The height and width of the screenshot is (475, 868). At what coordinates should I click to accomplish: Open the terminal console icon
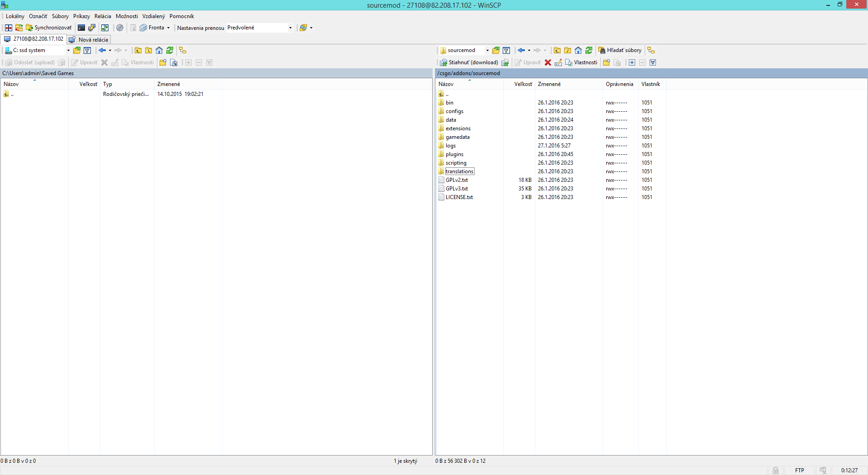pos(81,28)
